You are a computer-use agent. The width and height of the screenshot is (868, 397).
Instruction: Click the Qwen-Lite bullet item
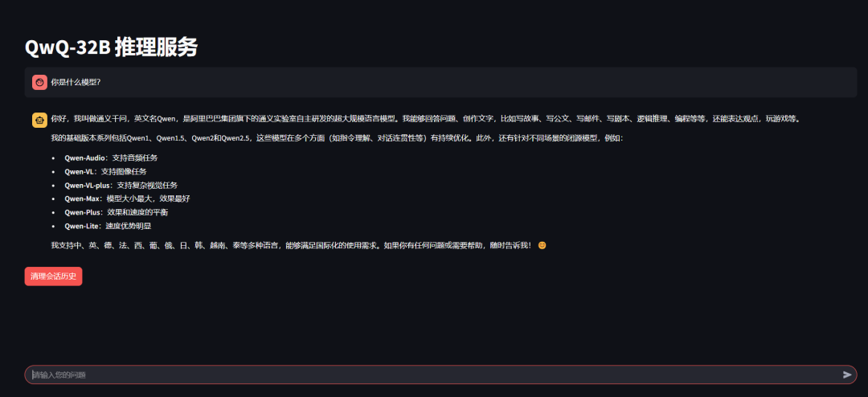click(x=108, y=226)
